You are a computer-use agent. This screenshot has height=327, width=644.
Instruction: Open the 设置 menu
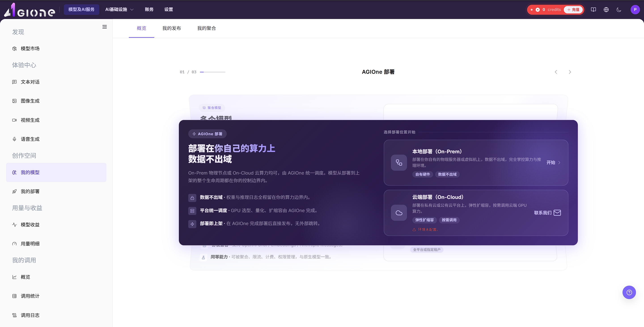[x=169, y=9]
